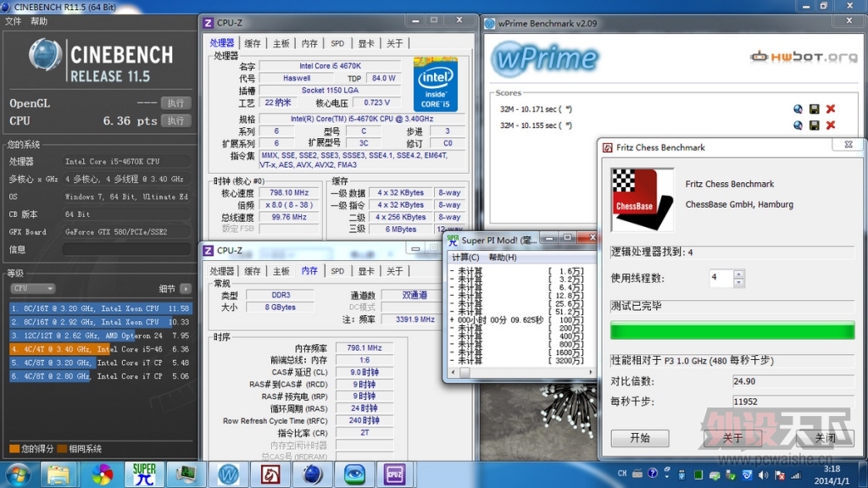Upload the 10.155 sec wPrime score online

[x=798, y=125]
